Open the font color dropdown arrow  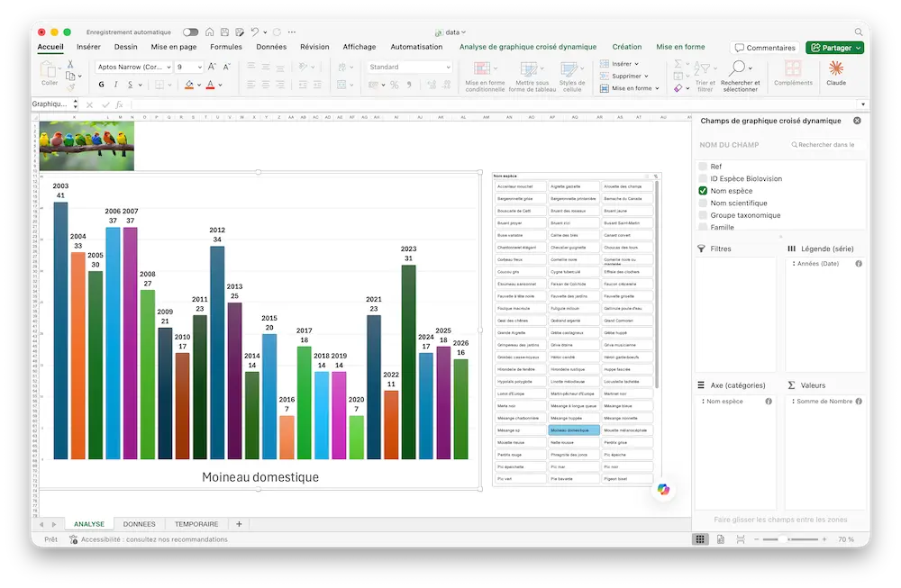tap(220, 85)
